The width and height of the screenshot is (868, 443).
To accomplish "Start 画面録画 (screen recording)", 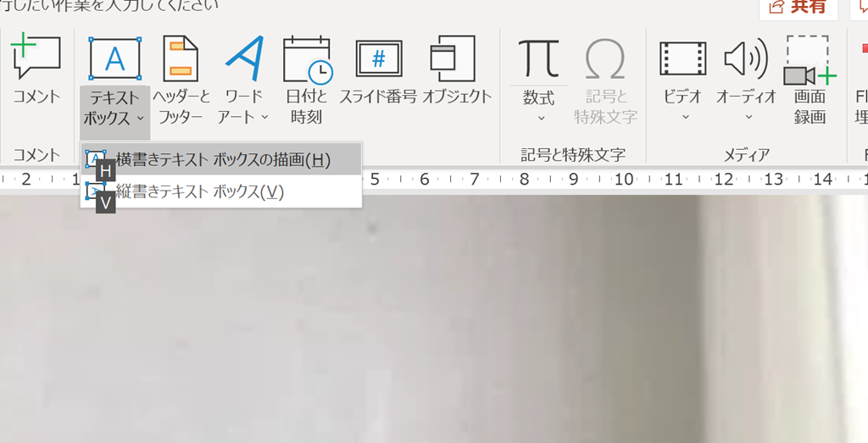I will [809, 59].
